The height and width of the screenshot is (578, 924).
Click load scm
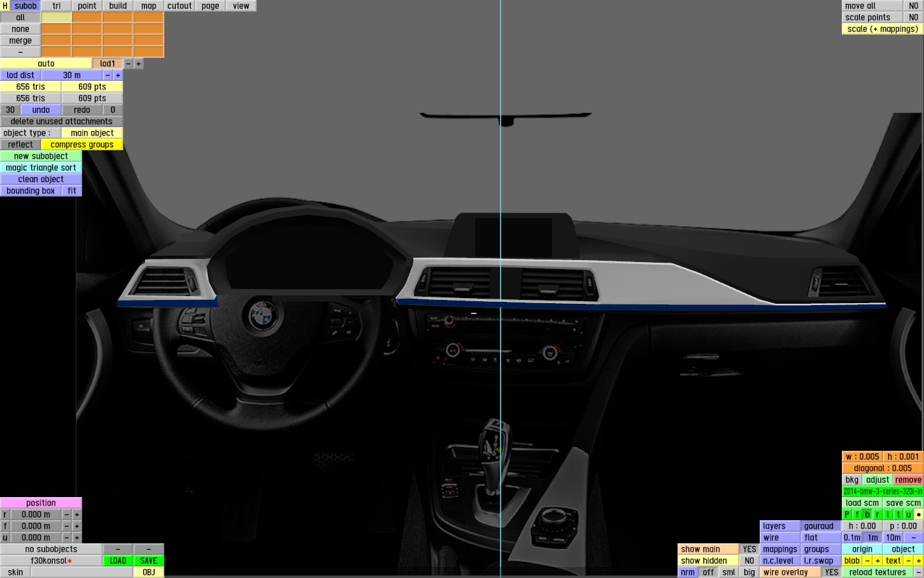(x=862, y=503)
